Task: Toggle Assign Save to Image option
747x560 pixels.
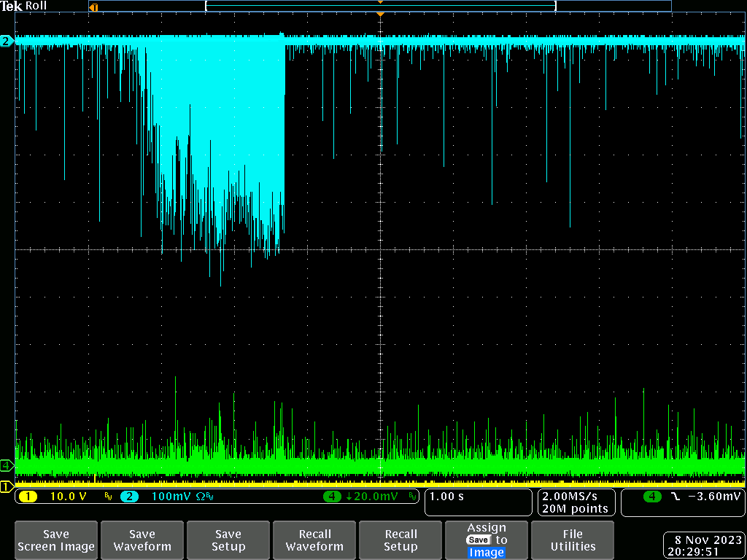Action: (487, 540)
